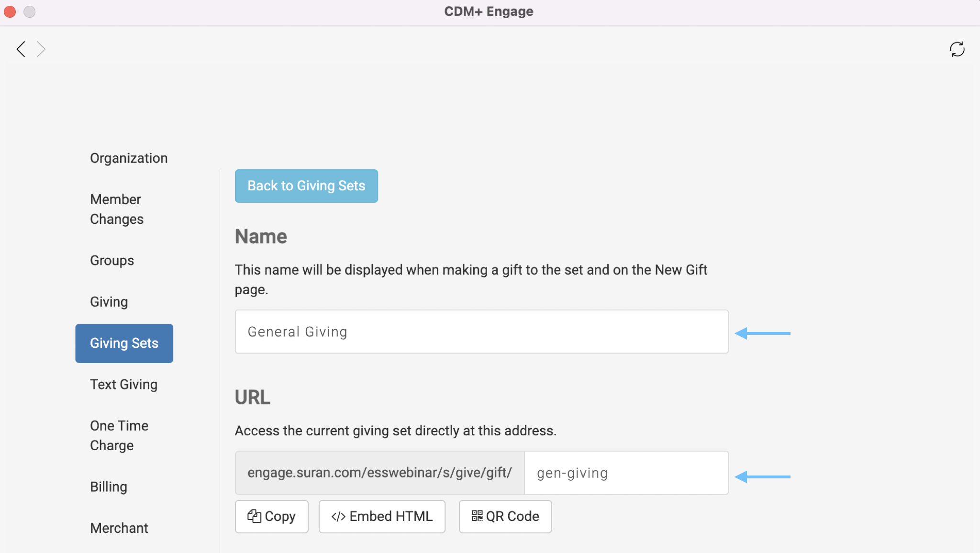This screenshot has height=553, width=980.
Task: Click the forward navigation arrow
Action: pos(42,49)
